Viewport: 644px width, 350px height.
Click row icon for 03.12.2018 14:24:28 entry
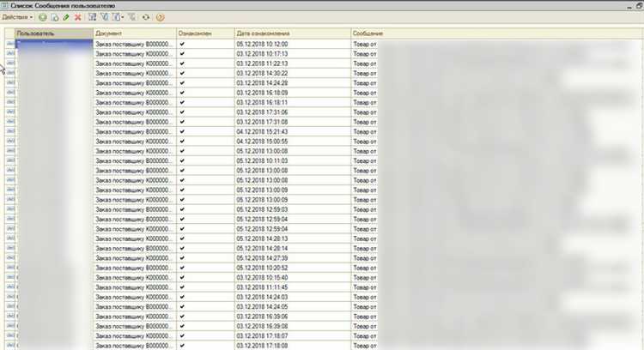tap(10, 83)
